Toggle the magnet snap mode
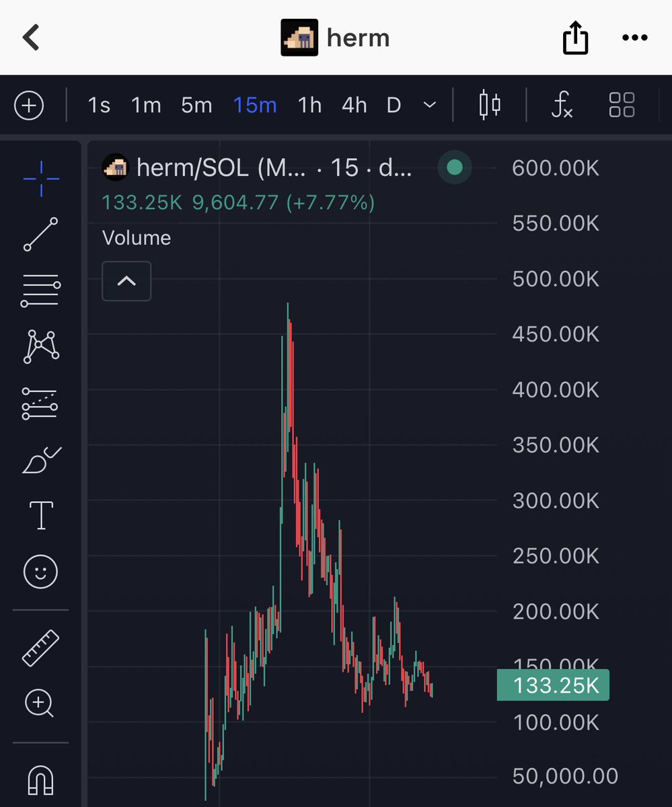This screenshot has height=807, width=672. pyautogui.click(x=41, y=779)
